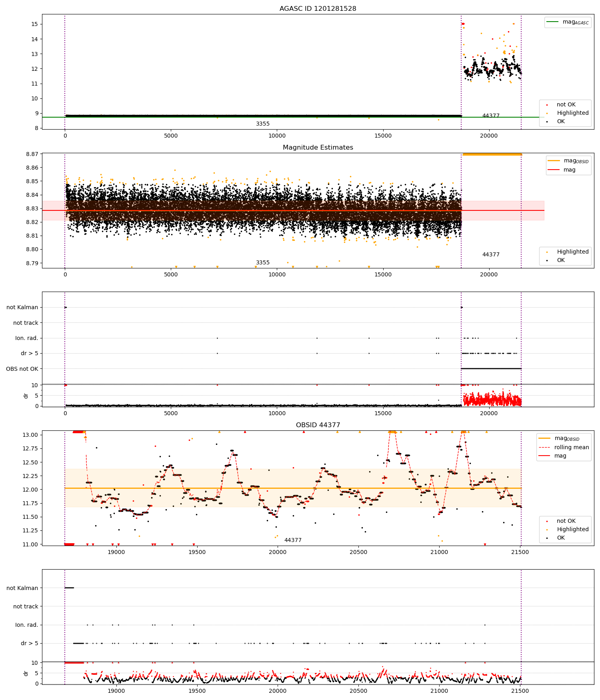The width and height of the screenshot is (600, 700).
Task: Click x-axis tick '5000' under Magnitude Estimates plot
Action: 171,274
